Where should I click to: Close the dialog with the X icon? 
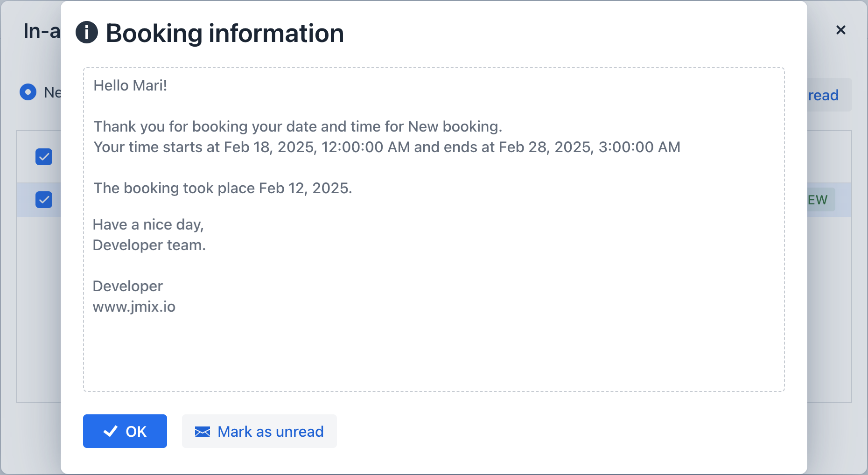pos(840,30)
